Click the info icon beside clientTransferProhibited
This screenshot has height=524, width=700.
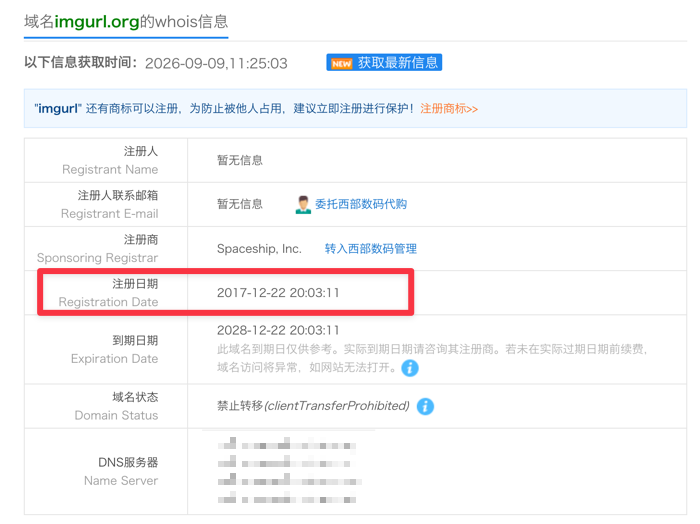[425, 407]
